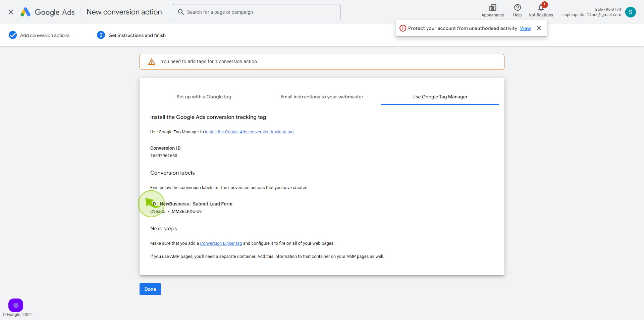The image size is (644, 320).
Task: Select the Get instructions and finish step
Action: coord(137,35)
